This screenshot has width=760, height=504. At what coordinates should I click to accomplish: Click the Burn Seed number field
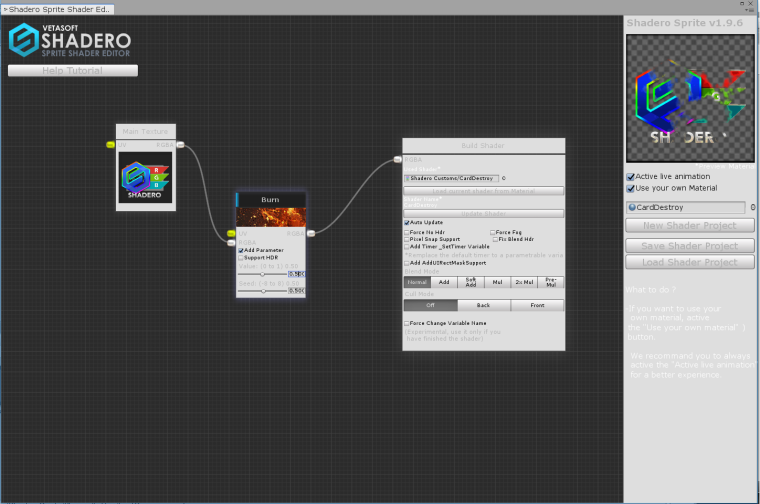click(x=297, y=291)
